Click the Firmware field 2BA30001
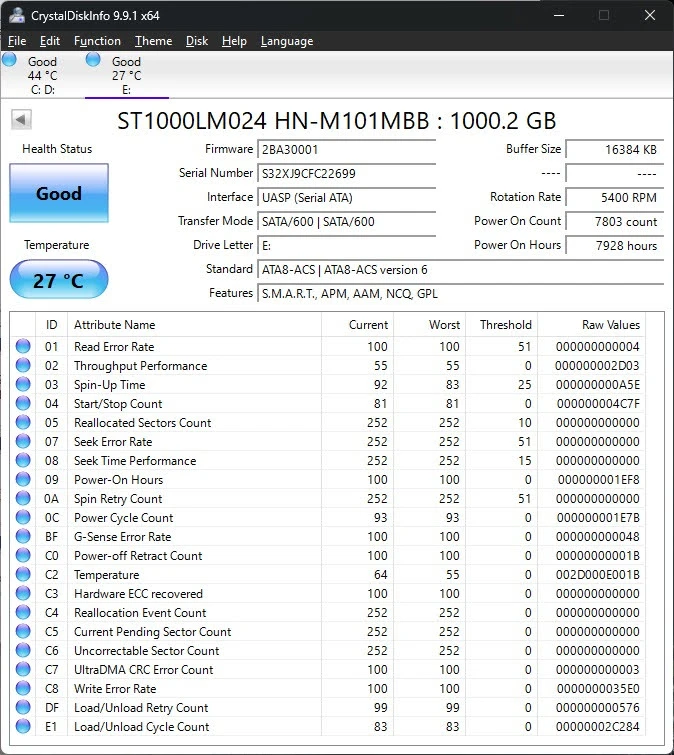 coord(347,149)
